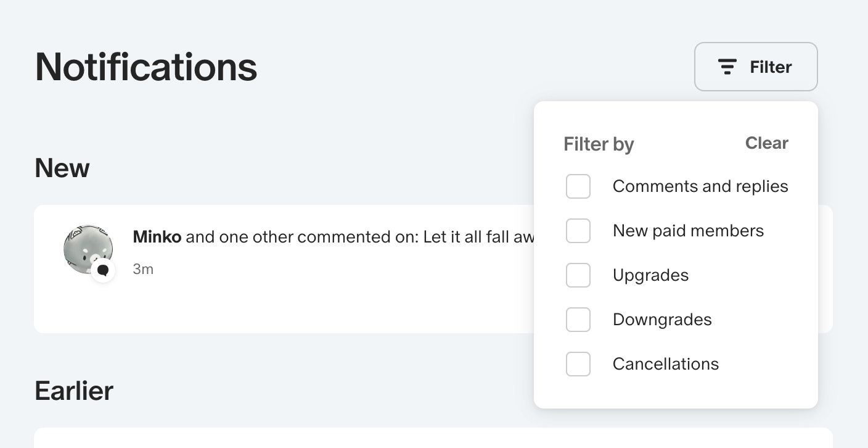Click the 3m timestamp on notification
The image size is (868, 448).
[x=143, y=270]
